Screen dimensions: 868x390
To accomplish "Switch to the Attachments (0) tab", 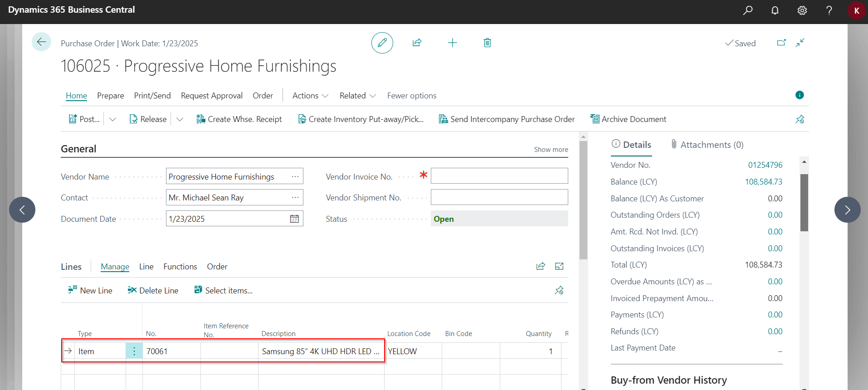I will 707,145.
